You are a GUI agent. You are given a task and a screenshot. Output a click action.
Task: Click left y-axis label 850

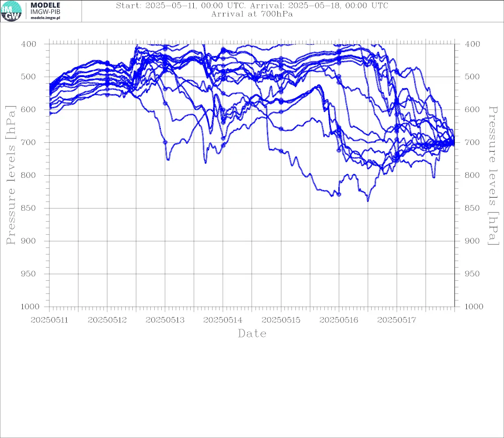point(28,208)
